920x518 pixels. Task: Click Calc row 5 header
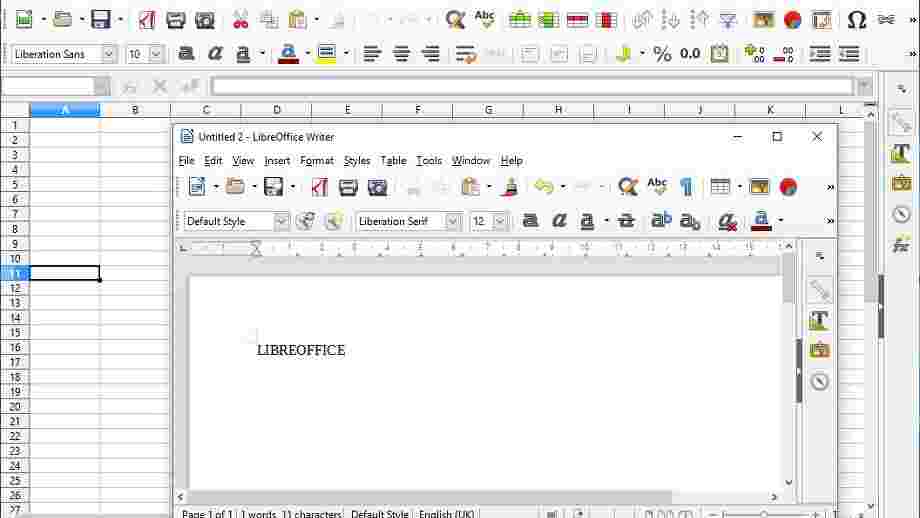(x=15, y=184)
